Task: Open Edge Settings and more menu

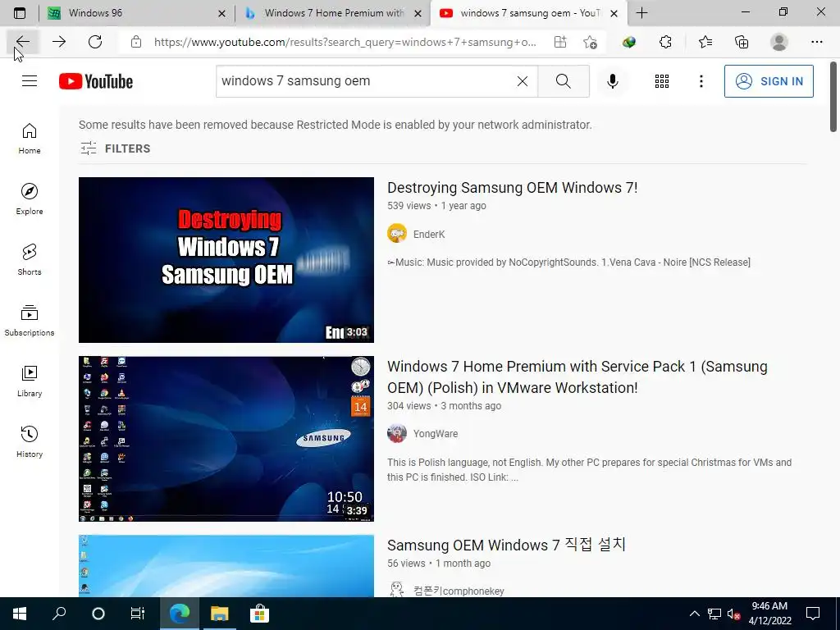Action: 816,42
